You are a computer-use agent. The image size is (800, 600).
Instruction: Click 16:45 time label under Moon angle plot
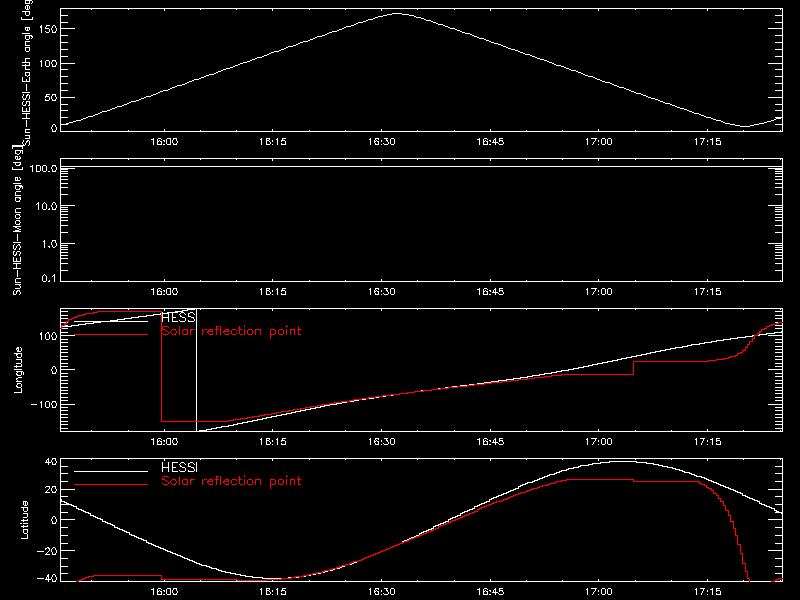pos(490,292)
